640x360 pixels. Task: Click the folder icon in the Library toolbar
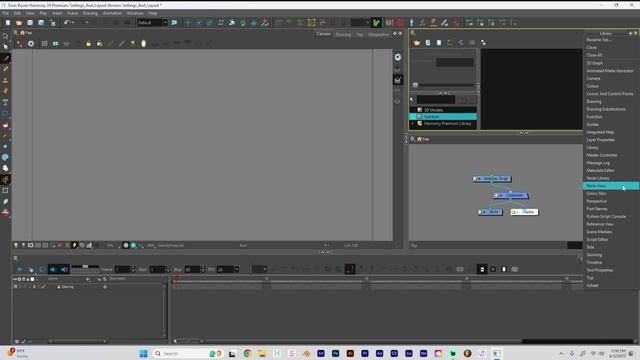(417, 42)
